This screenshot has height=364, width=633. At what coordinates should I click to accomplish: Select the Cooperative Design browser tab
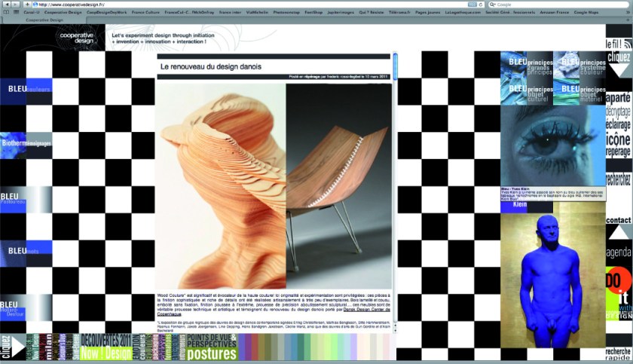44,20
